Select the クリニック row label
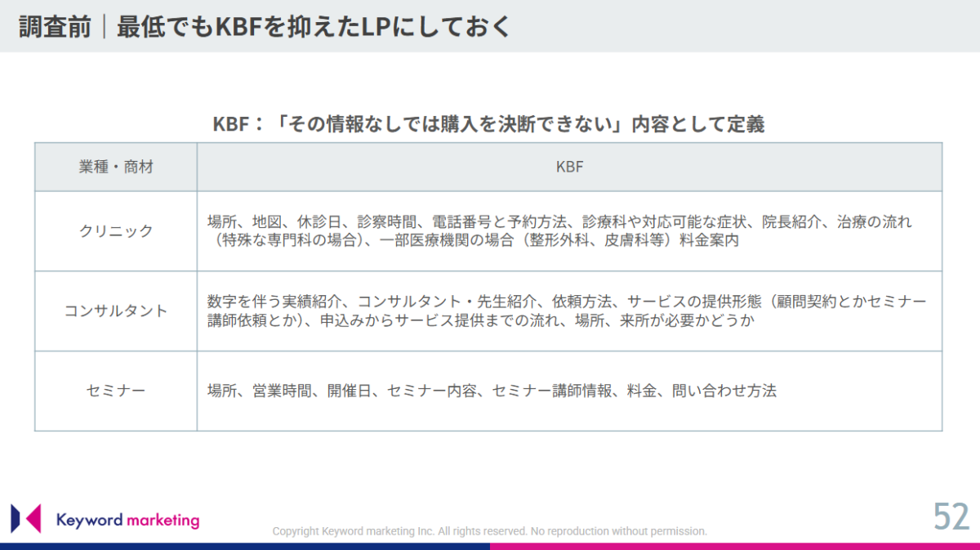The image size is (980, 550). (116, 231)
